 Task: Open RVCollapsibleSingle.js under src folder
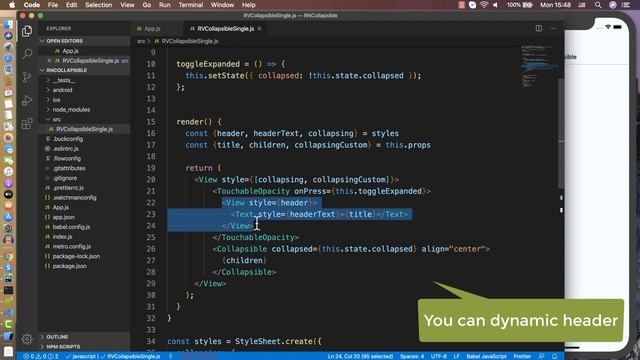[84, 129]
